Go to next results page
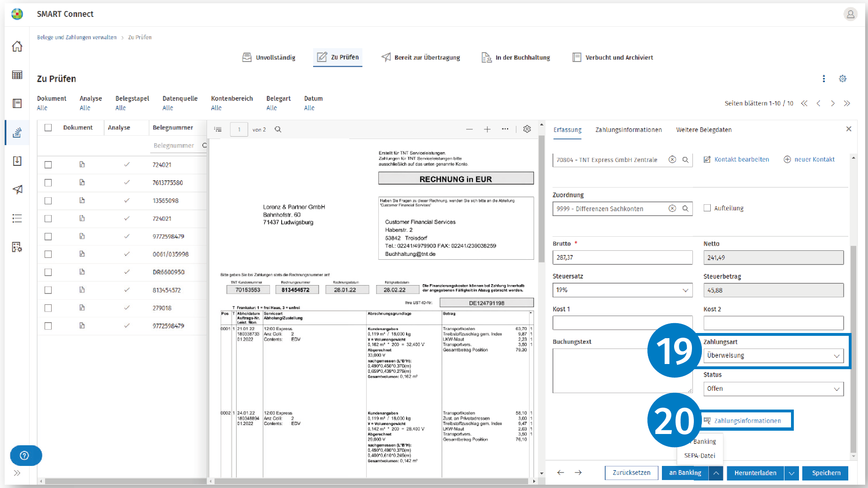Screen dimensions: 868x488 (x=833, y=103)
